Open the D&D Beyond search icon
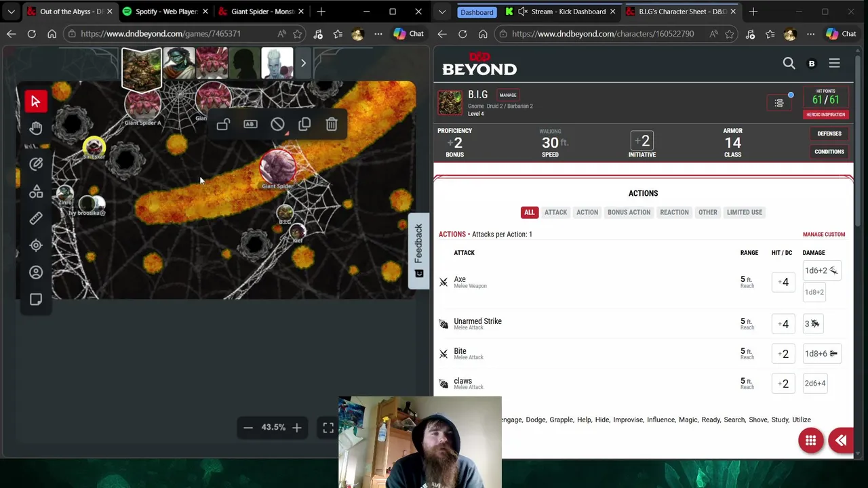868x488 pixels. tap(789, 63)
